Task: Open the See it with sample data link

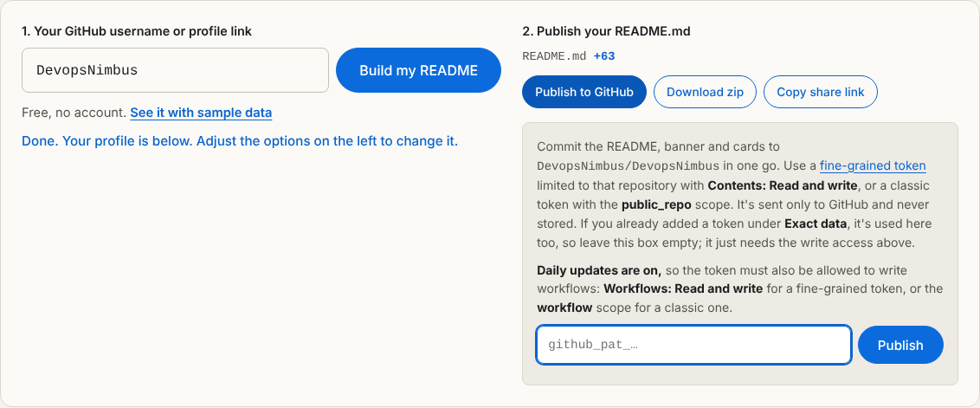Action: tap(201, 113)
